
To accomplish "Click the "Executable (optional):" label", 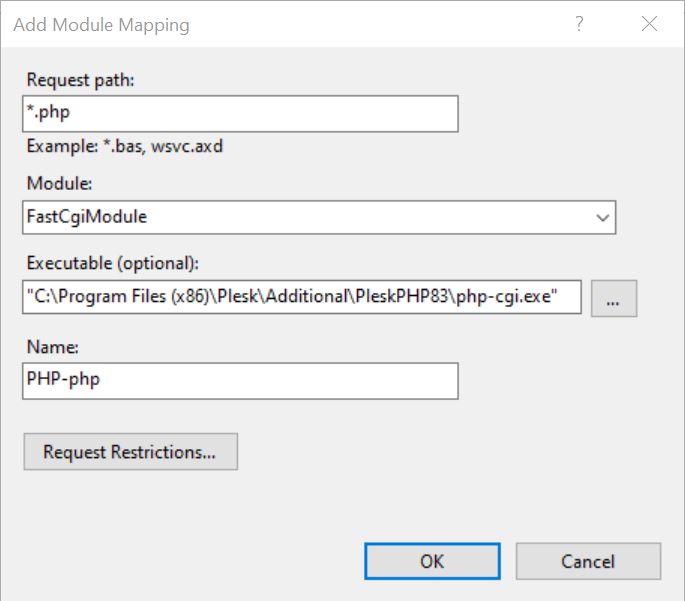I will [x=114, y=264].
